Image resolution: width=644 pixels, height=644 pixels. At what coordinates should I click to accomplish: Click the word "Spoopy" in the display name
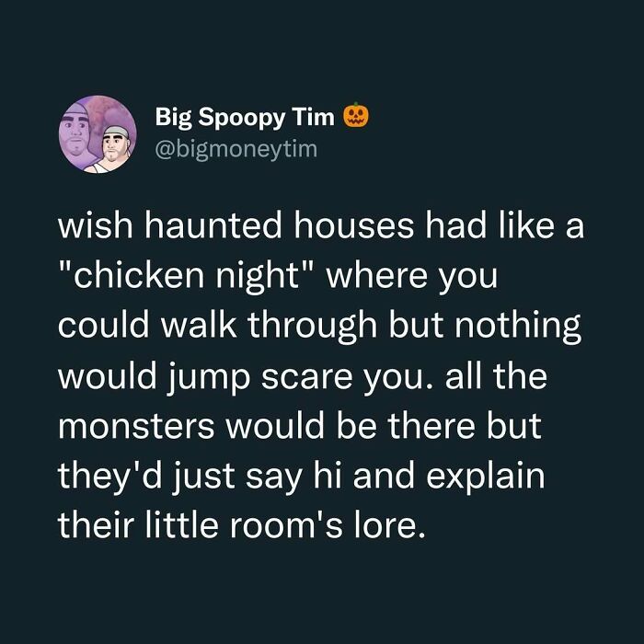click(x=241, y=119)
